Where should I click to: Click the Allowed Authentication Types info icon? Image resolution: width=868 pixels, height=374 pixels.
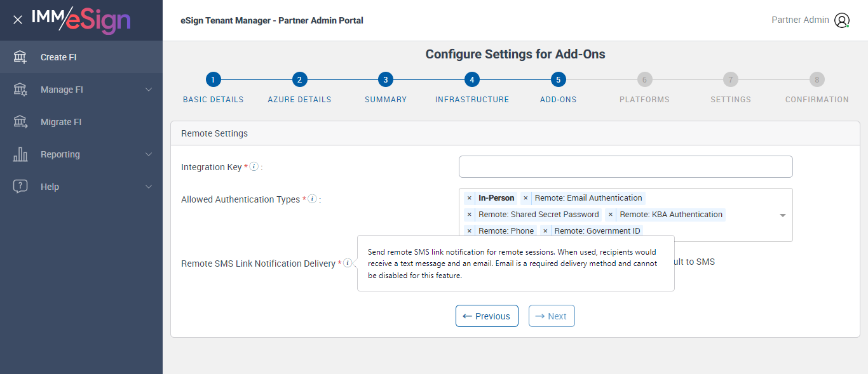(312, 199)
